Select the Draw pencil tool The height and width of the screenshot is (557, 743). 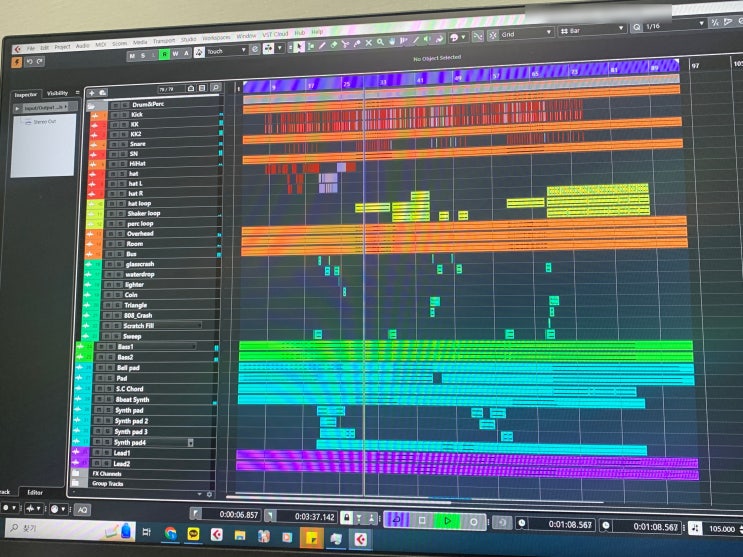(322, 45)
